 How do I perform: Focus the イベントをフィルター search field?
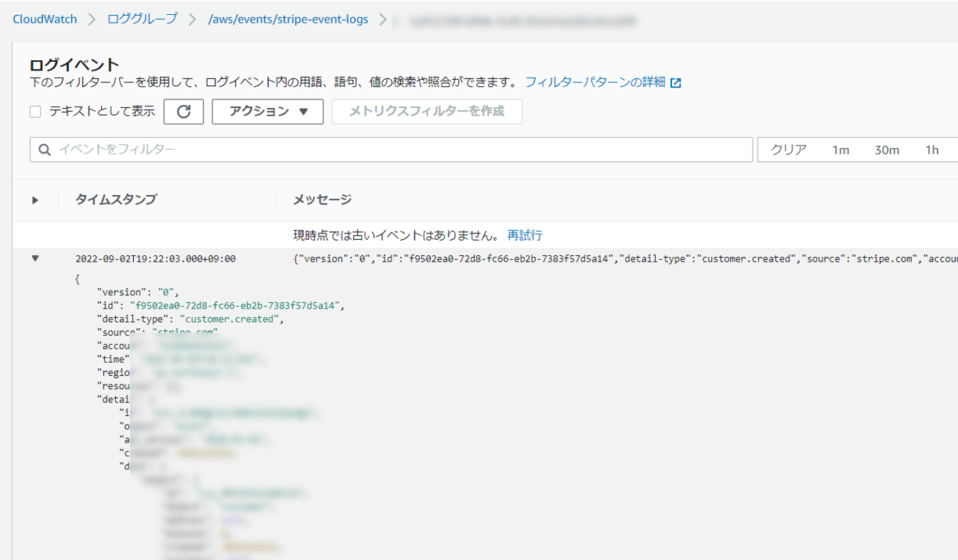pyautogui.click(x=391, y=150)
